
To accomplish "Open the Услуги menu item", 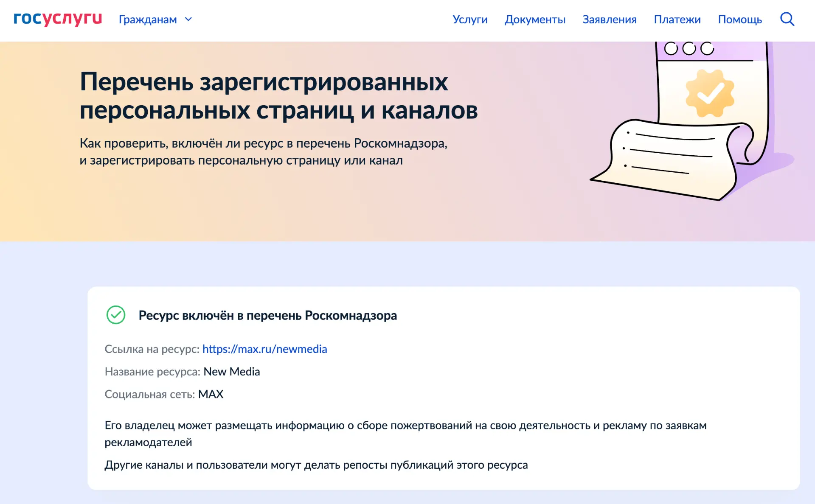I will click(x=470, y=20).
